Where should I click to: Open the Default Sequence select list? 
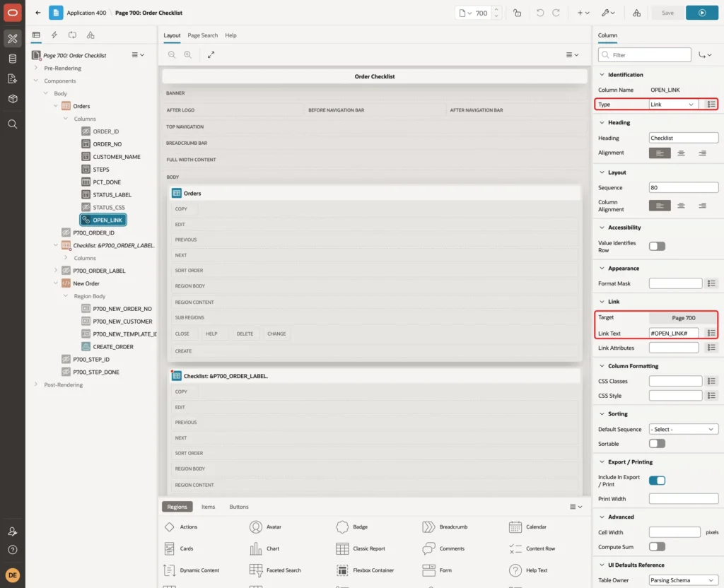click(684, 430)
